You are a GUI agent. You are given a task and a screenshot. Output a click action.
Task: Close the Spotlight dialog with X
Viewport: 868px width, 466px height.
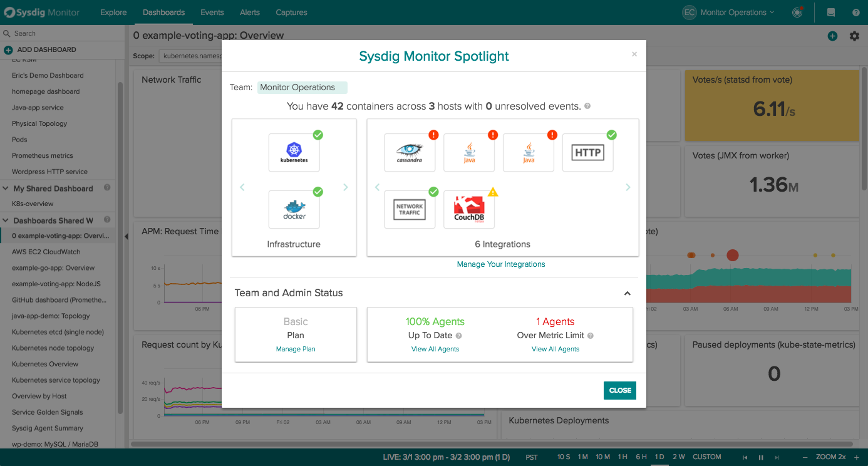pyautogui.click(x=634, y=54)
